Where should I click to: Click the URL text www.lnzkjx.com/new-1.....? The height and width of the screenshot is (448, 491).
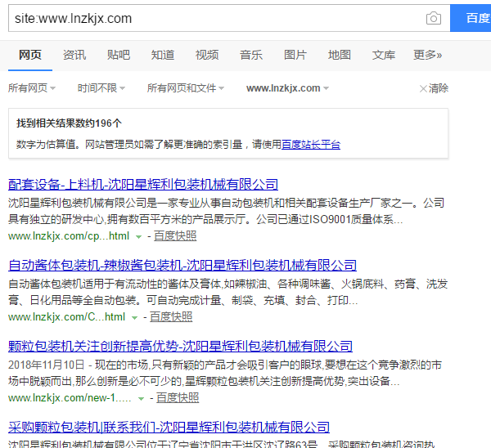(x=70, y=398)
